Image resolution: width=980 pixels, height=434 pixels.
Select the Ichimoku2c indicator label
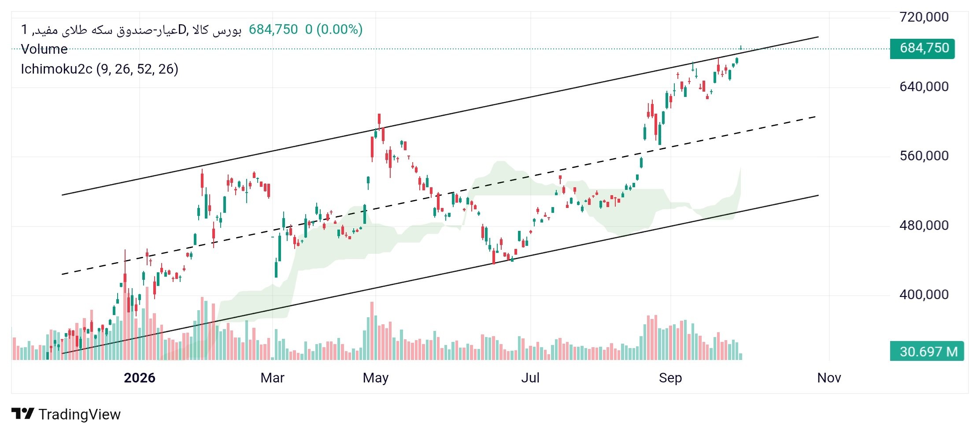tap(100, 69)
